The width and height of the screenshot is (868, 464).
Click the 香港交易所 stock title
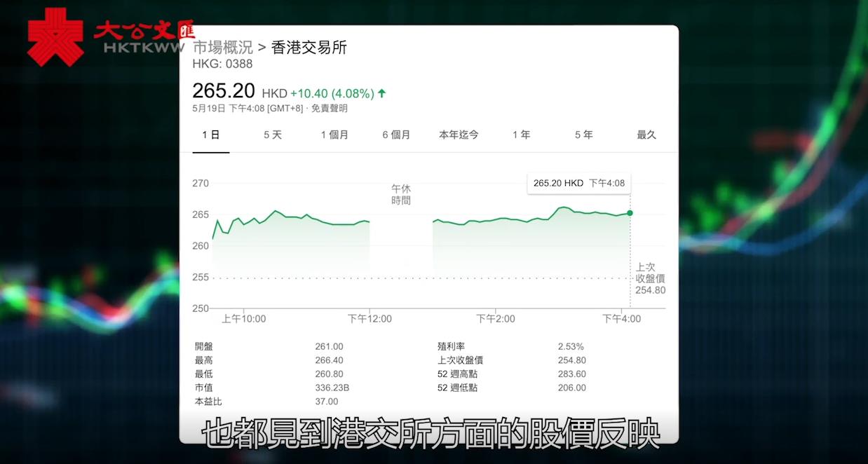click(x=308, y=48)
